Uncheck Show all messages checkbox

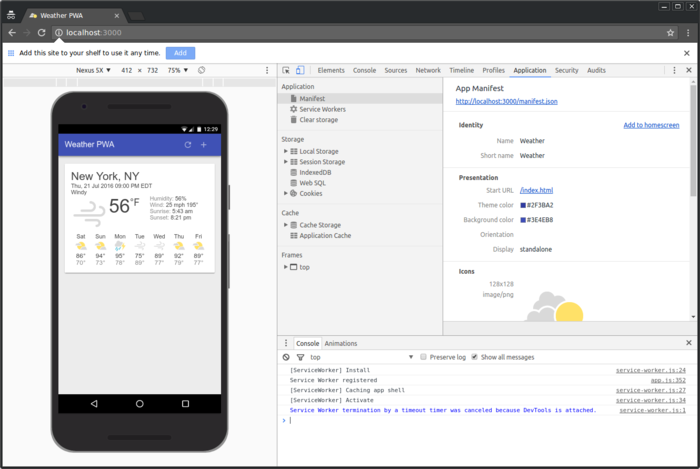474,357
